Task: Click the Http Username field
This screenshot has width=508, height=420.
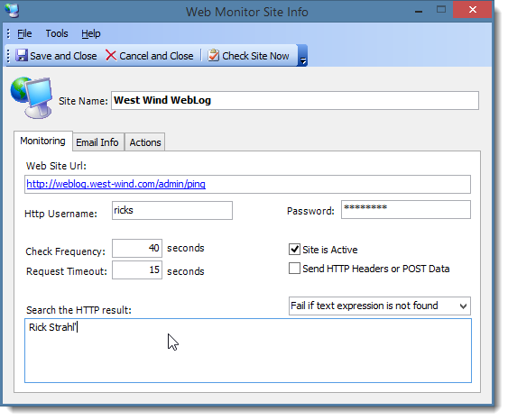Action: pos(172,210)
